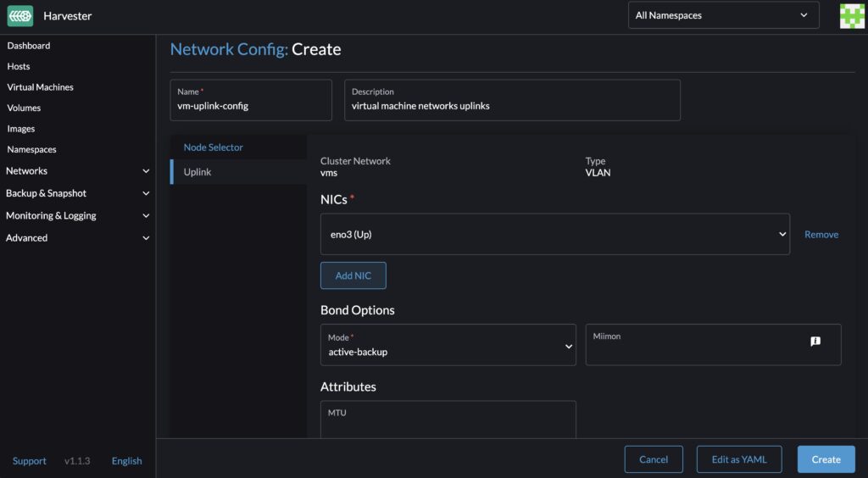Click the Harvester logo icon

pyautogui.click(x=19, y=15)
